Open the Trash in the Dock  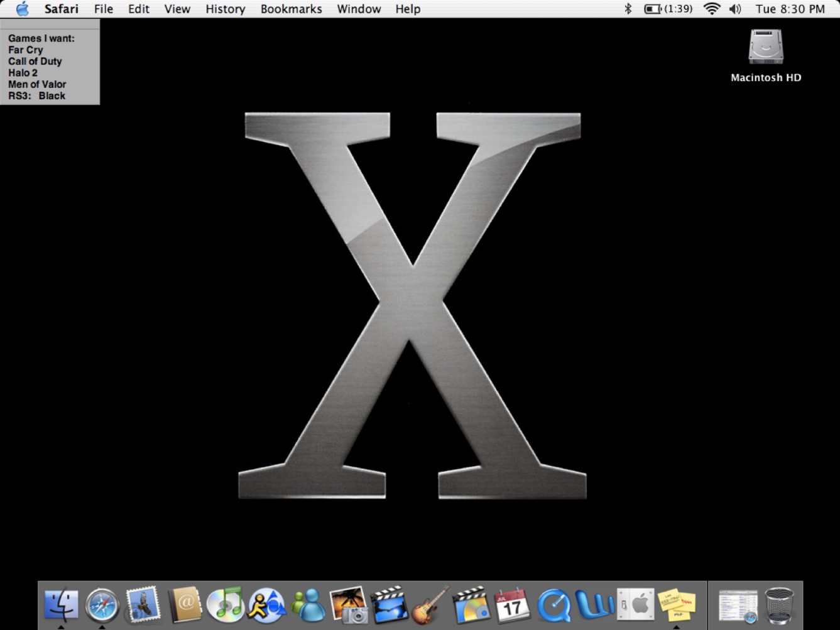click(x=779, y=605)
